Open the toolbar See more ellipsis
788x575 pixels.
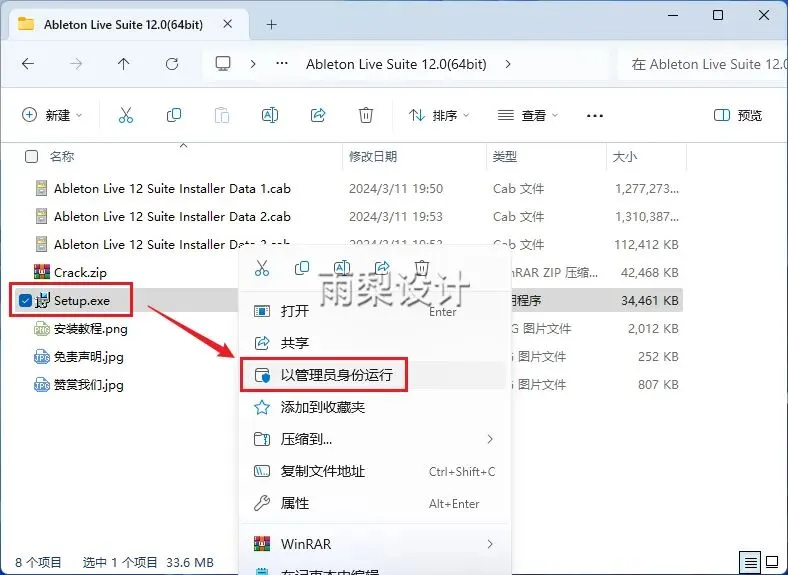pos(595,116)
